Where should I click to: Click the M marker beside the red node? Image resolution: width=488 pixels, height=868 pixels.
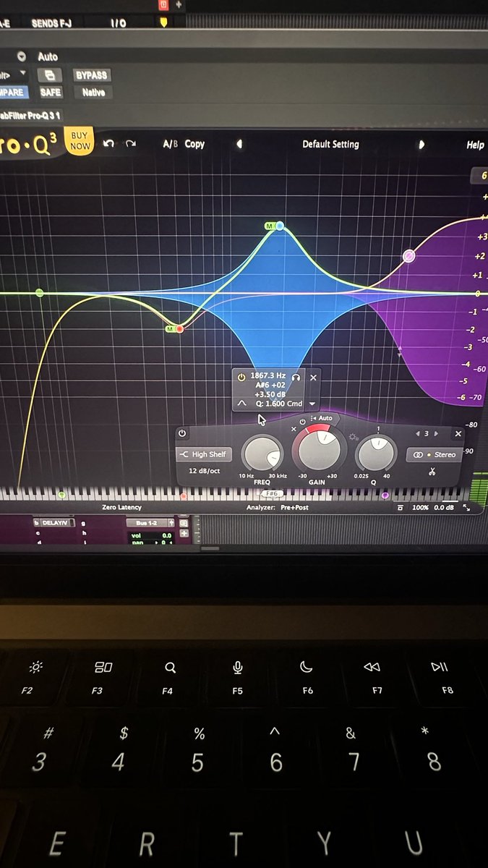[170, 329]
